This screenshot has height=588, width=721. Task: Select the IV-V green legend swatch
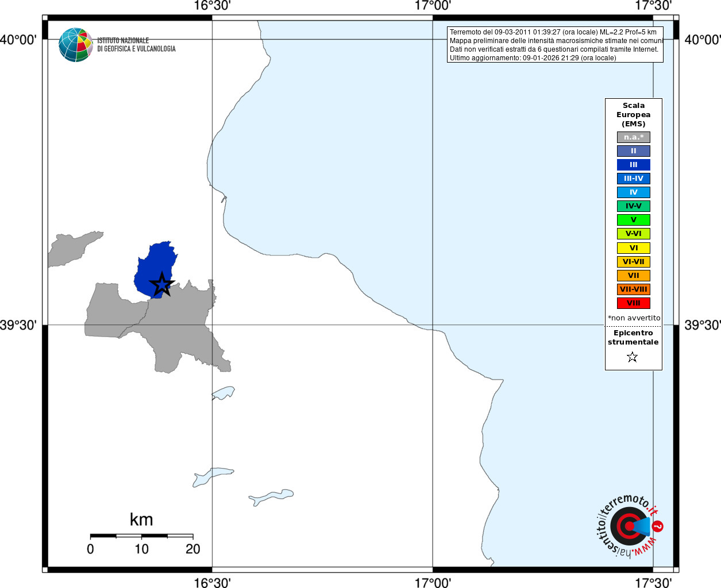[x=634, y=206]
